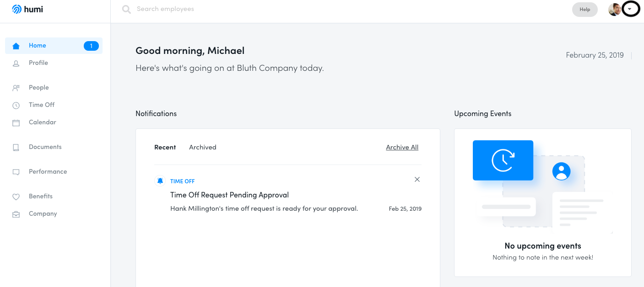Click the Profile person icon

[16, 63]
